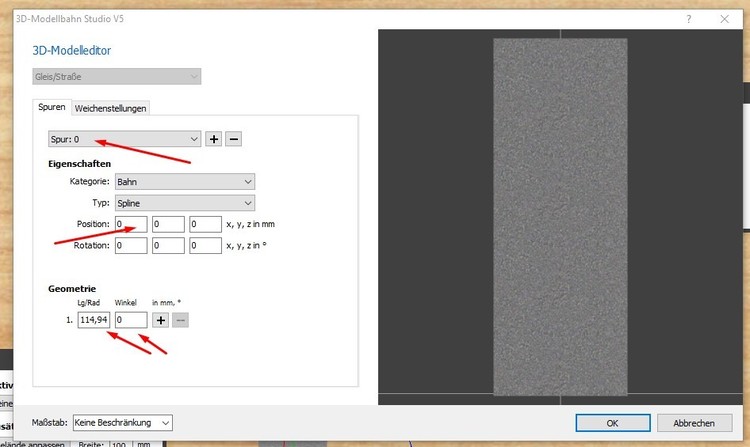Focus the Rotation z input field
This screenshot has width=750, height=447.
point(206,245)
